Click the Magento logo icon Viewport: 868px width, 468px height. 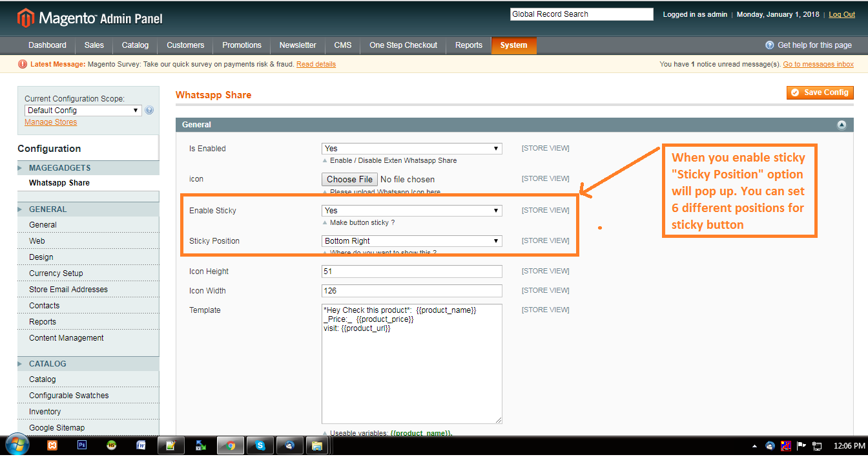25,18
